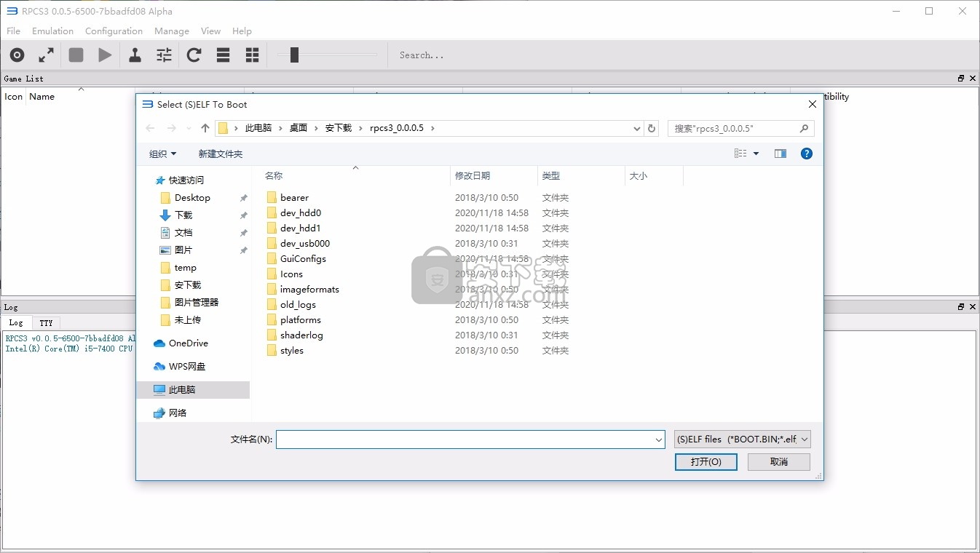Select the styles folder

292,350
